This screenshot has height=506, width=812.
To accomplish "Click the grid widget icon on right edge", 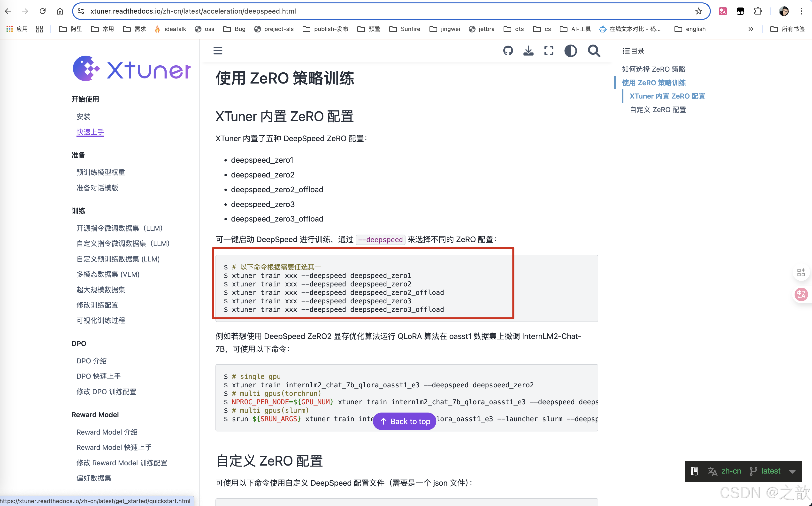I will pyautogui.click(x=801, y=272).
